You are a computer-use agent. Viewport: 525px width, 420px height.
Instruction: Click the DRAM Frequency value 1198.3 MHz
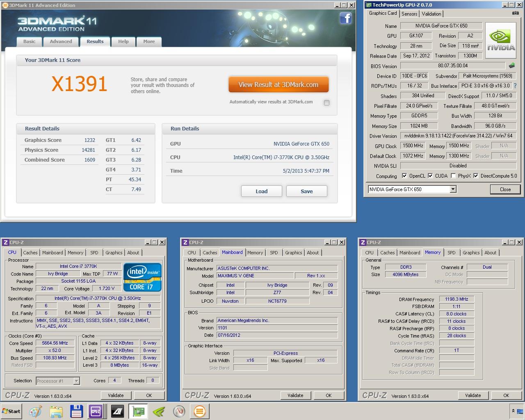click(457, 299)
